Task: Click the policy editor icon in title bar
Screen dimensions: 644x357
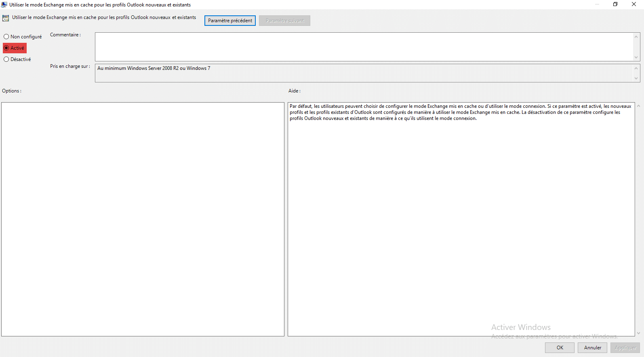Action: click(4, 4)
